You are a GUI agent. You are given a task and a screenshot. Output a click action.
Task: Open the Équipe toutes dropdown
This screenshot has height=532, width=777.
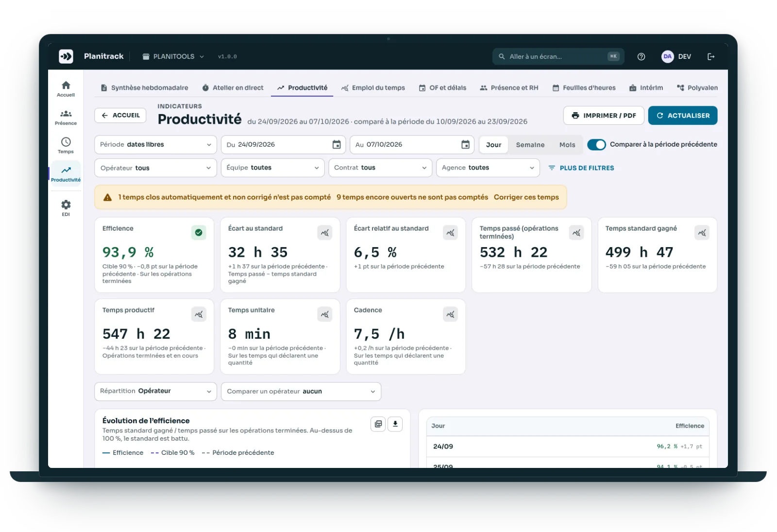click(x=272, y=168)
